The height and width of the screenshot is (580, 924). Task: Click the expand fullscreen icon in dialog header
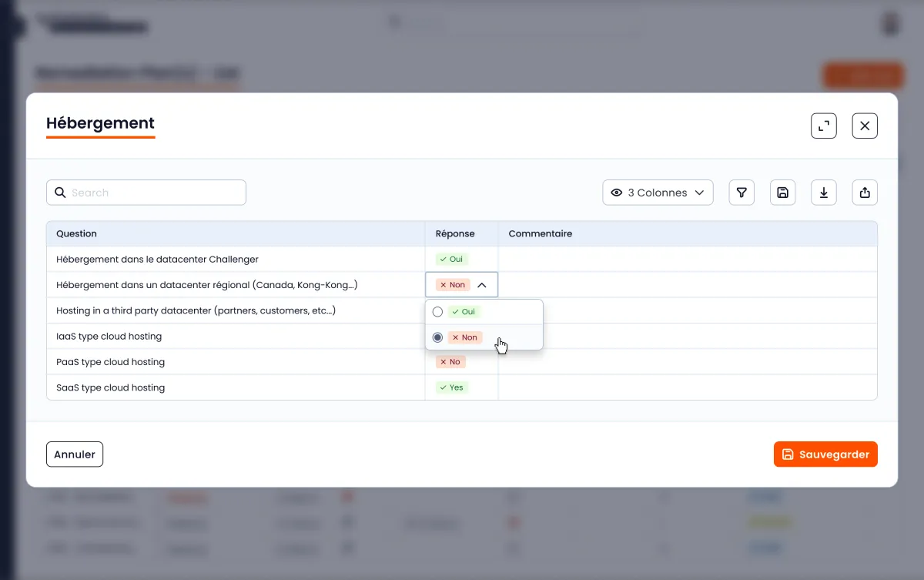coord(823,126)
